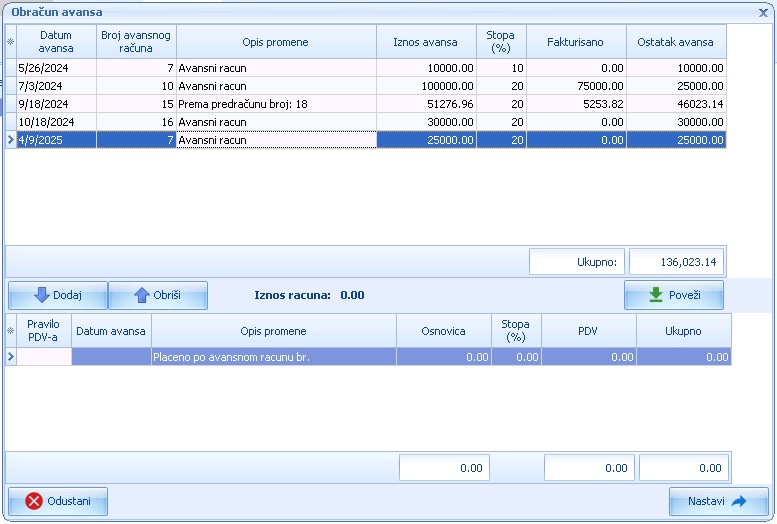The width and height of the screenshot is (777, 524).
Task: Click the row indicator arrow of the lower grid row
Action: [x=10, y=356]
